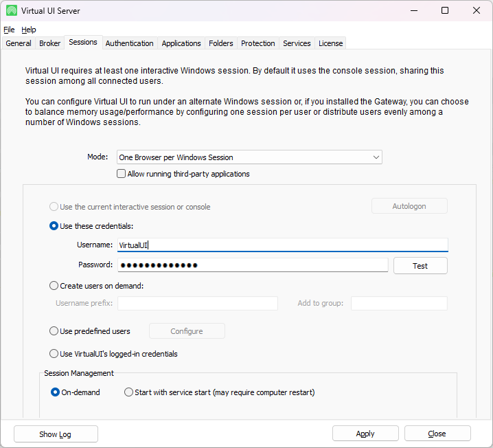
Task: Switch to the Authentication tab
Action: (x=129, y=43)
